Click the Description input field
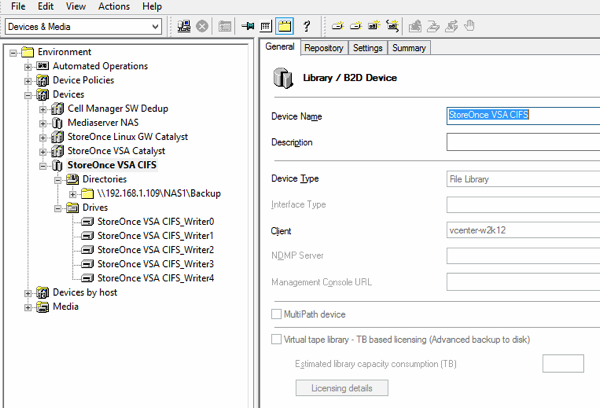The image size is (600, 408). [x=523, y=142]
